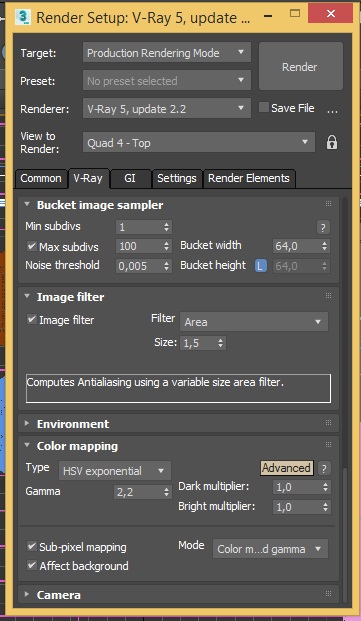Image resolution: width=361 pixels, height=621 pixels.
Task: Click the Bucket image sampler rollout grip dots
Action: coord(328,204)
